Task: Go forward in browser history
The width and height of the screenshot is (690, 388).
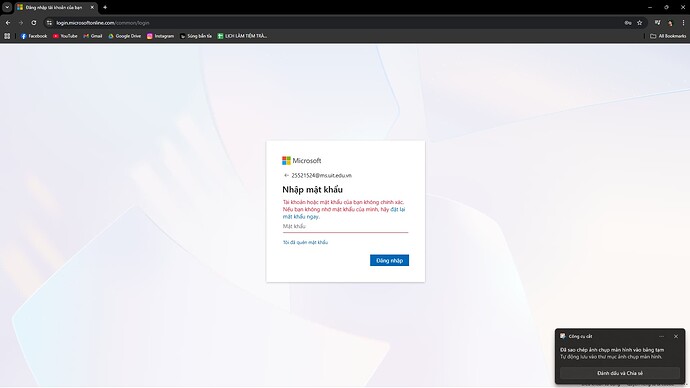Action: tap(20, 22)
